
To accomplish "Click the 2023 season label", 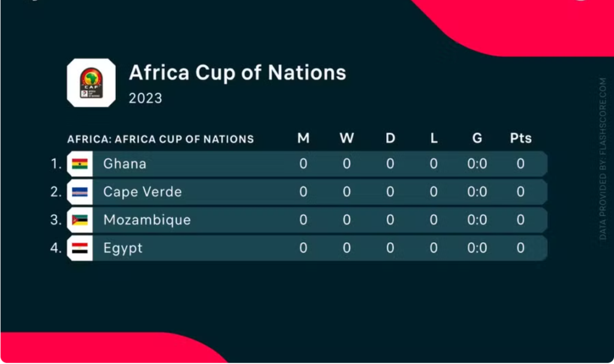I will point(145,98).
